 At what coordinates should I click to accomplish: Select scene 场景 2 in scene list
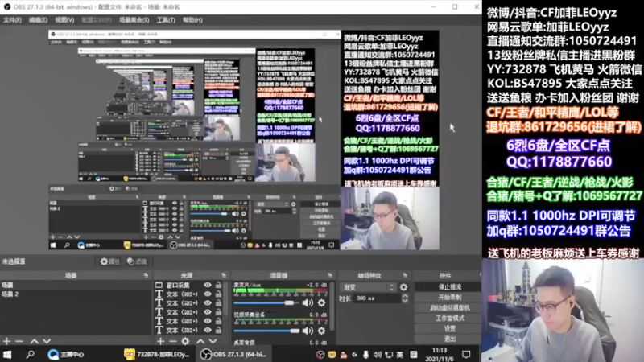[x=76, y=294]
